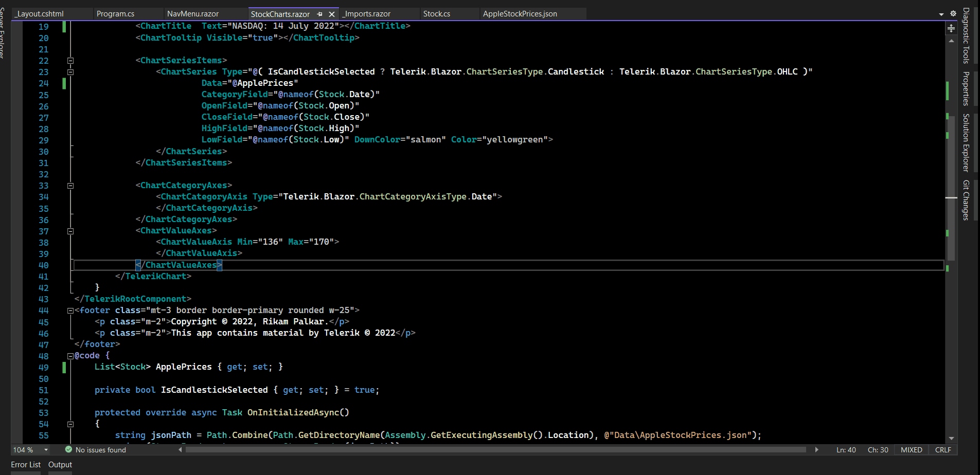Pin the StockCharts.razor tab
This screenshot has width=980, height=475.
pos(320,14)
